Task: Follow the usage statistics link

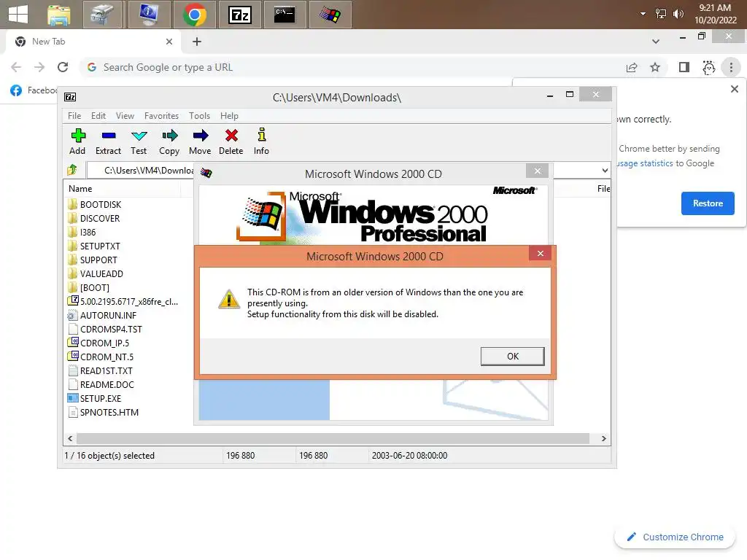Action: pos(646,163)
